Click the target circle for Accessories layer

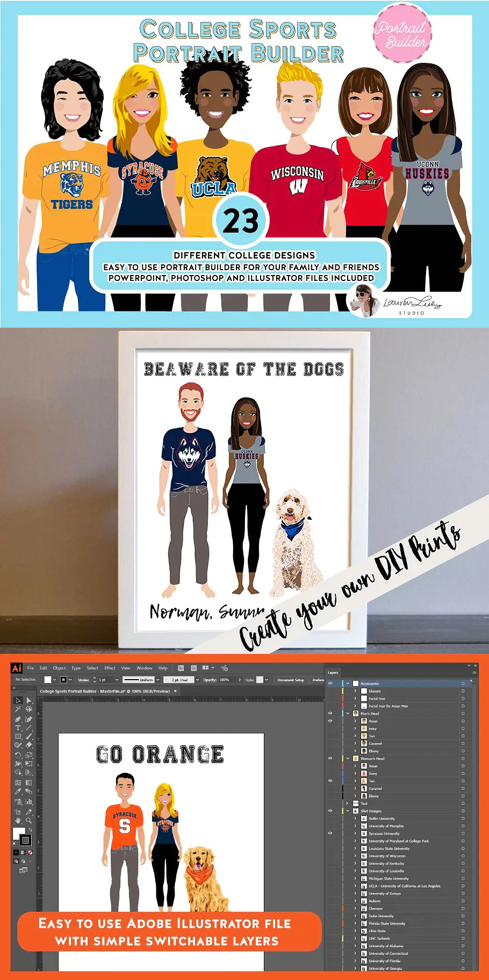[463, 683]
